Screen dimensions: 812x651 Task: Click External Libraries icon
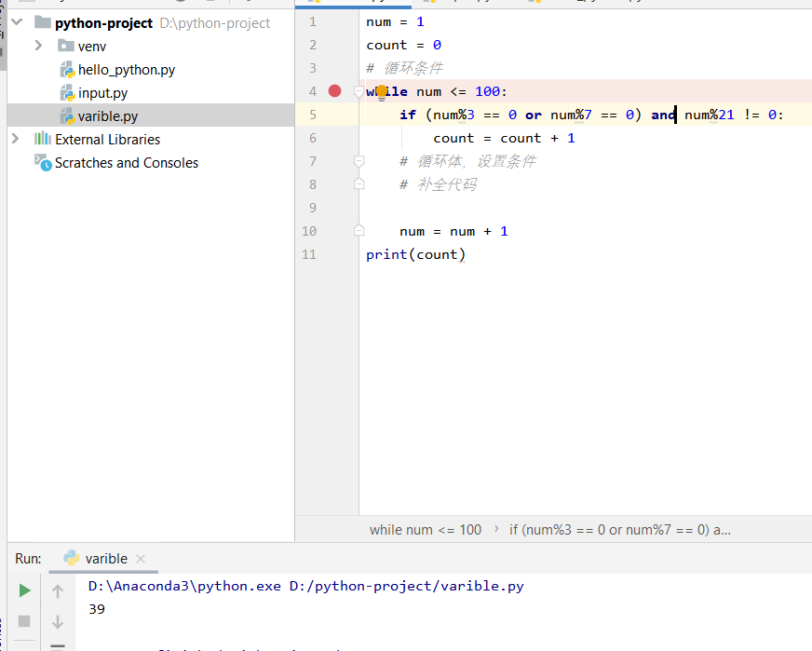click(x=43, y=139)
